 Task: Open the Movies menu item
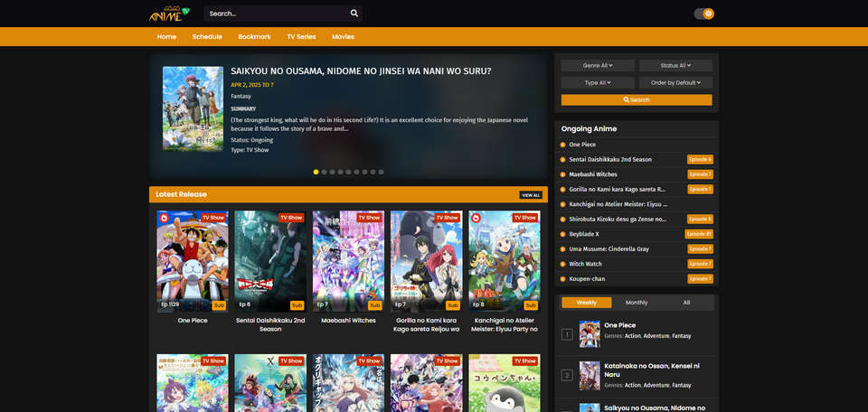344,37
